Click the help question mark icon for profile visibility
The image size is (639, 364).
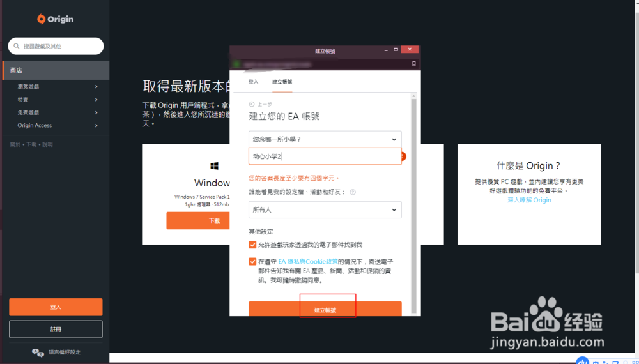click(353, 192)
